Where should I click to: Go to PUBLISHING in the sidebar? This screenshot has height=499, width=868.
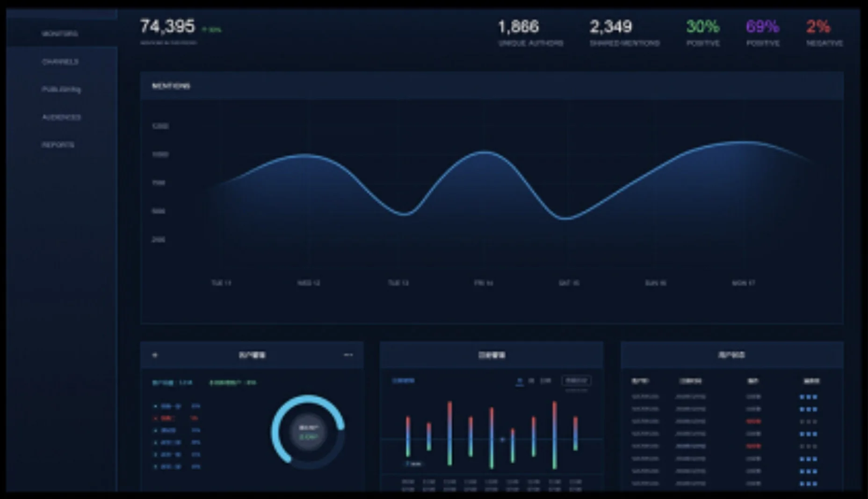(61, 89)
